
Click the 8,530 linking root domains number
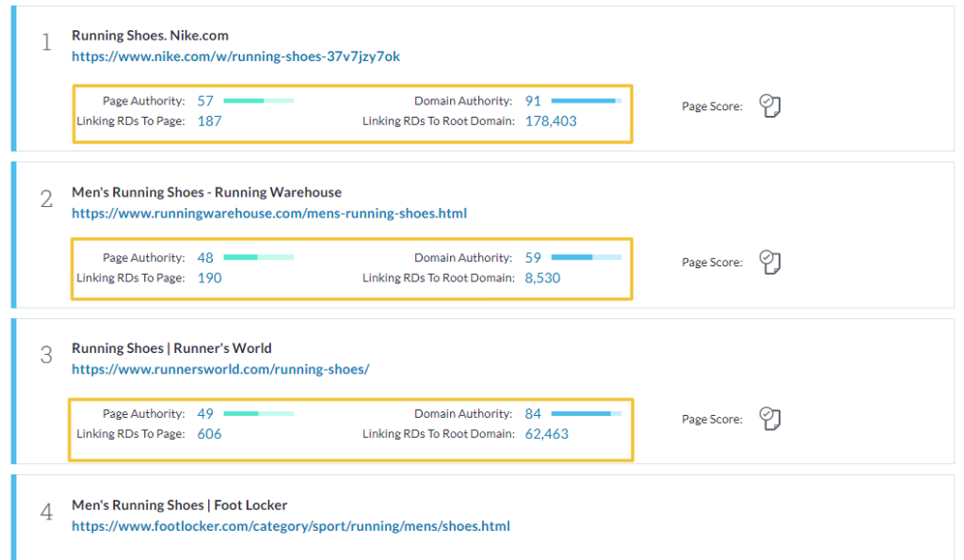(x=542, y=278)
